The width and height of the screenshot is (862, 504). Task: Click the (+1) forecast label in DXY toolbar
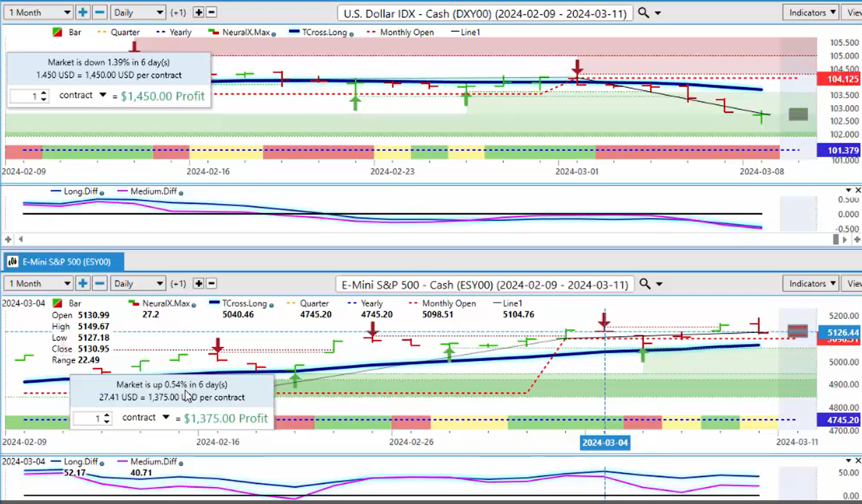click(178, 12)
